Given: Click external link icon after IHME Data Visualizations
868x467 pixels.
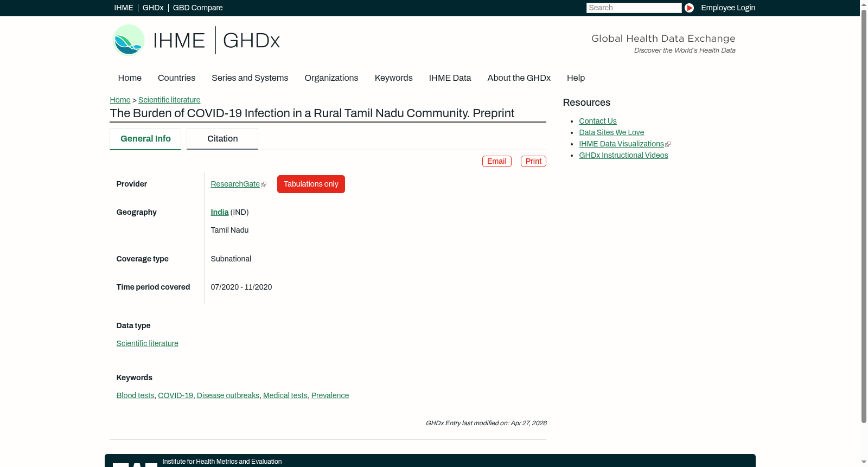Looking at the screenshot, I should click(668, 144).
